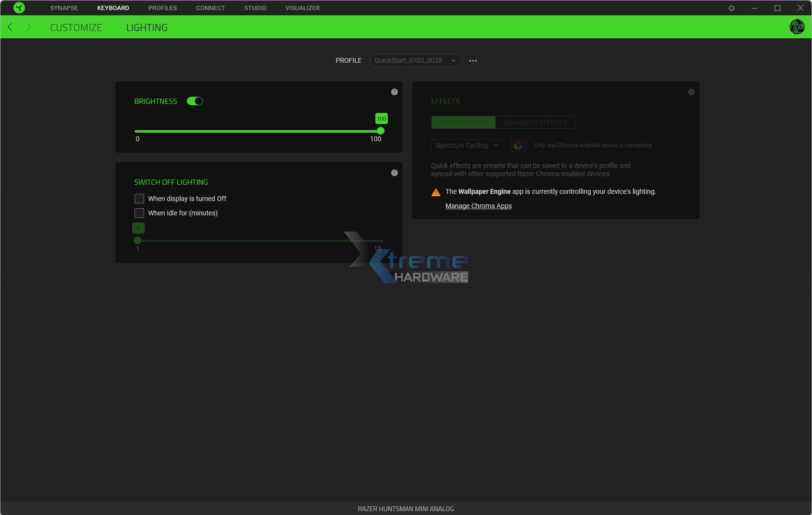This screenshot has width=812, height=515.
Task: Enable switch off lighting when display is turned off
Action: point(139,198)
